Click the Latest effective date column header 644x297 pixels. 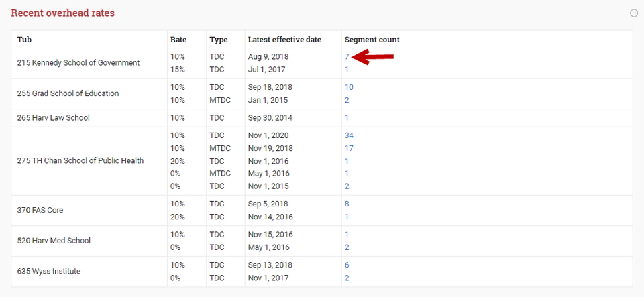click(284, 40)
